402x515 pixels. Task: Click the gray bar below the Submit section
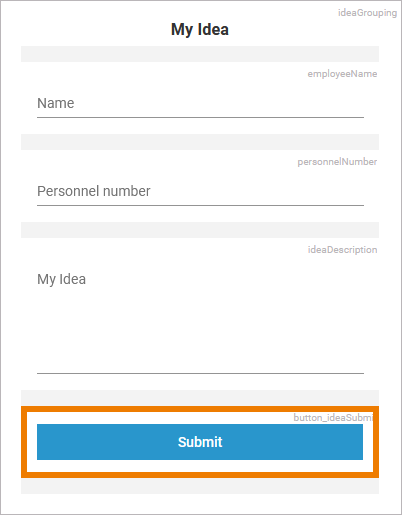click(200, 486)
